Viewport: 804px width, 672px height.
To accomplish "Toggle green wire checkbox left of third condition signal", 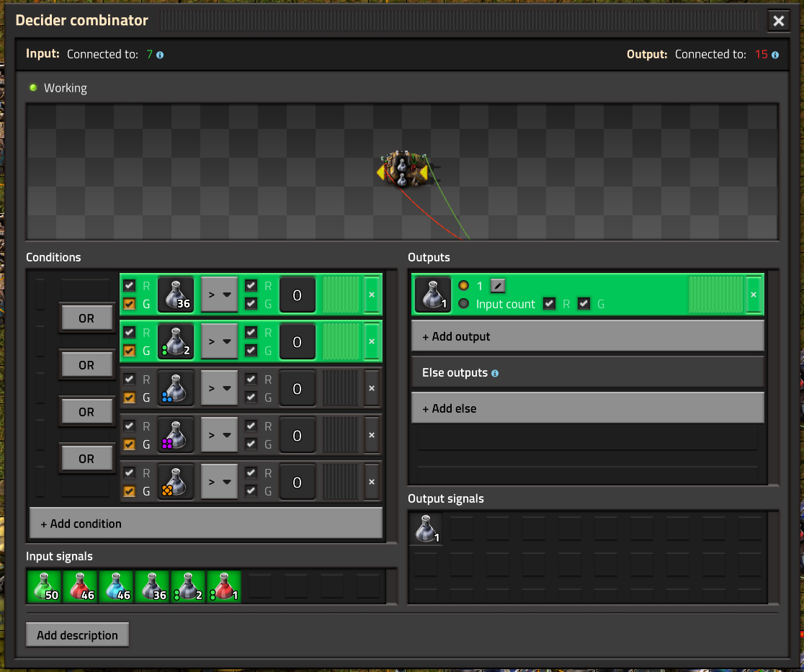I will click(129, 398).
